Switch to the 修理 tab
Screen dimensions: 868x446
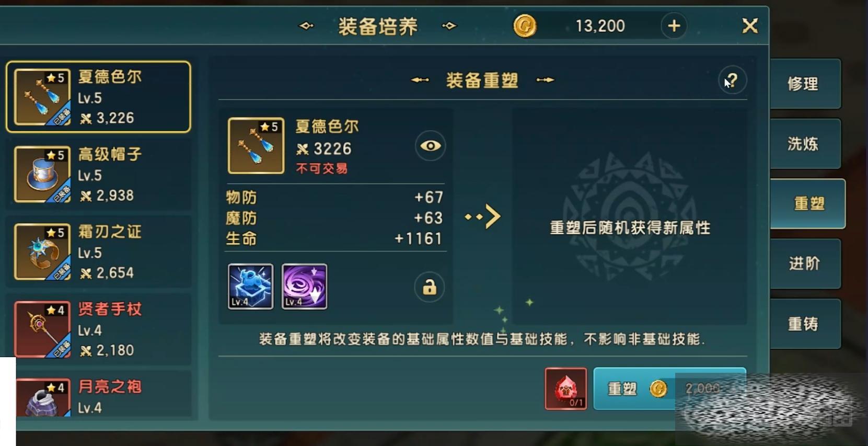[x=805, y=84]
